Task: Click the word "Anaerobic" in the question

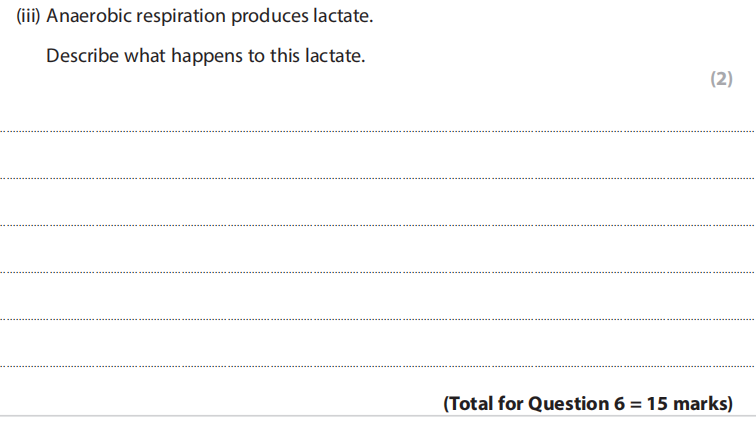Action: click(86, 18)
